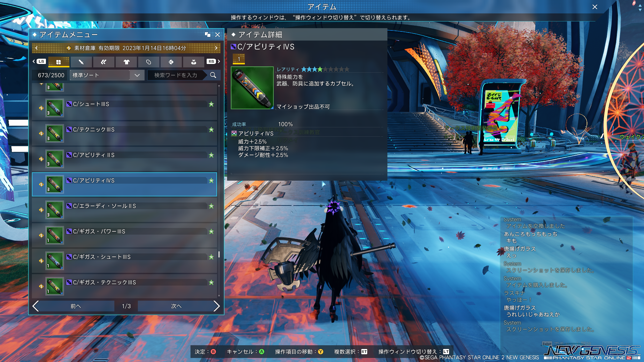Click storage icon beside C/テクニックⅢS row
Viewport: 644px width, 362px height.
[41, 133]
